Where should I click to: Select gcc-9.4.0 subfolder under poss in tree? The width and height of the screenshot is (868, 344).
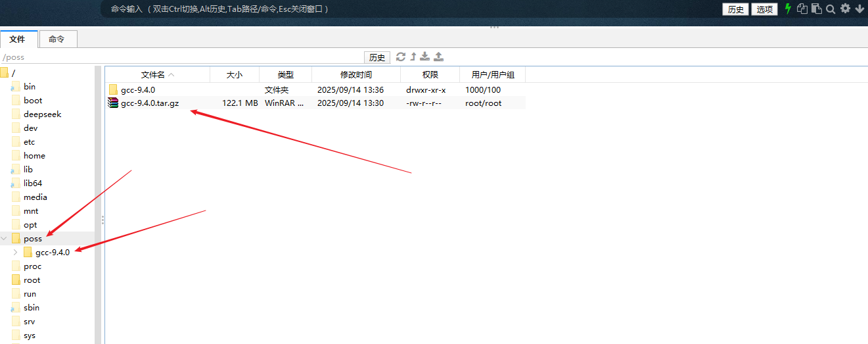click(52, 252)
